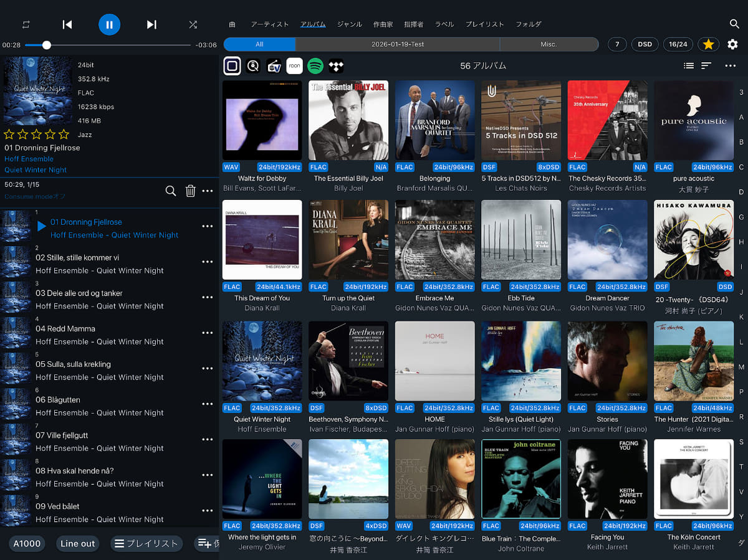This screenshot has width=748, height=560.
Task: Skip to the previous track
Action: [x=67, y=24]
